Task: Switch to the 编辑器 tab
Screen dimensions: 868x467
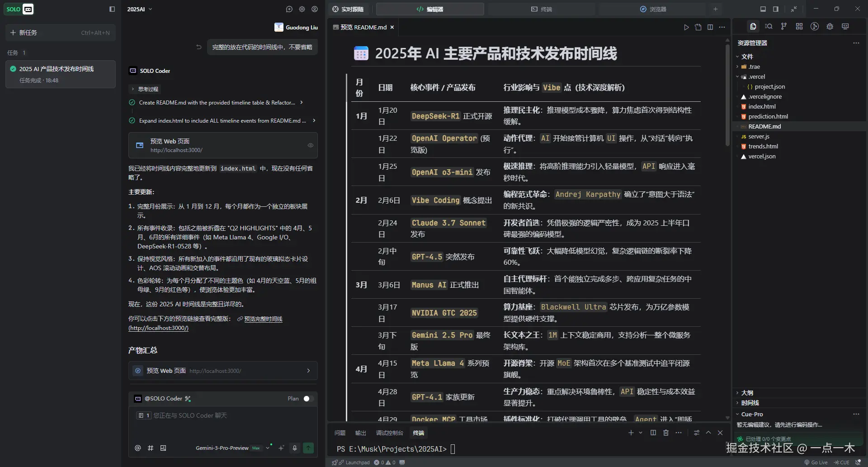Action: [430, 9]
